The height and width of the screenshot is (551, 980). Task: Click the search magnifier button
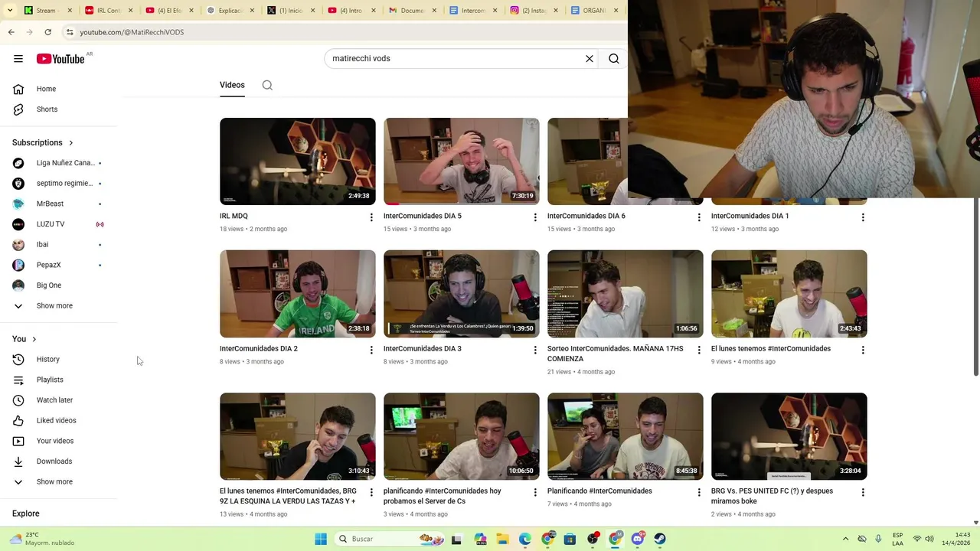point(614,59)
